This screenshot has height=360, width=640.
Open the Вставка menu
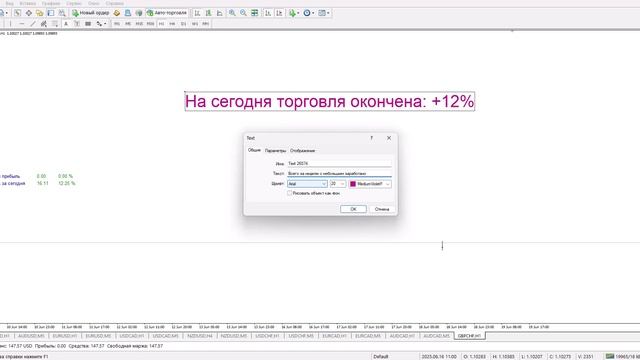28,3
